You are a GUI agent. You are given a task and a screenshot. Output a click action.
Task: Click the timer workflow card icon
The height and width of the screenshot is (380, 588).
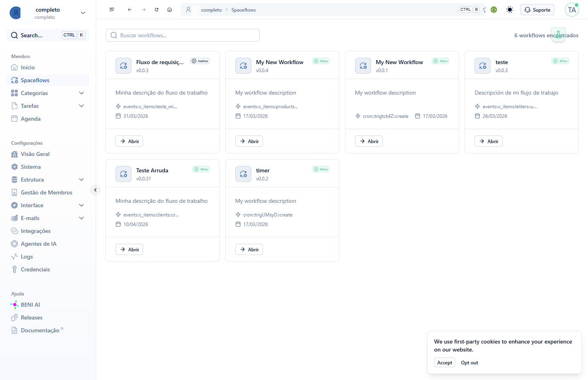click(x=243, y=174)
